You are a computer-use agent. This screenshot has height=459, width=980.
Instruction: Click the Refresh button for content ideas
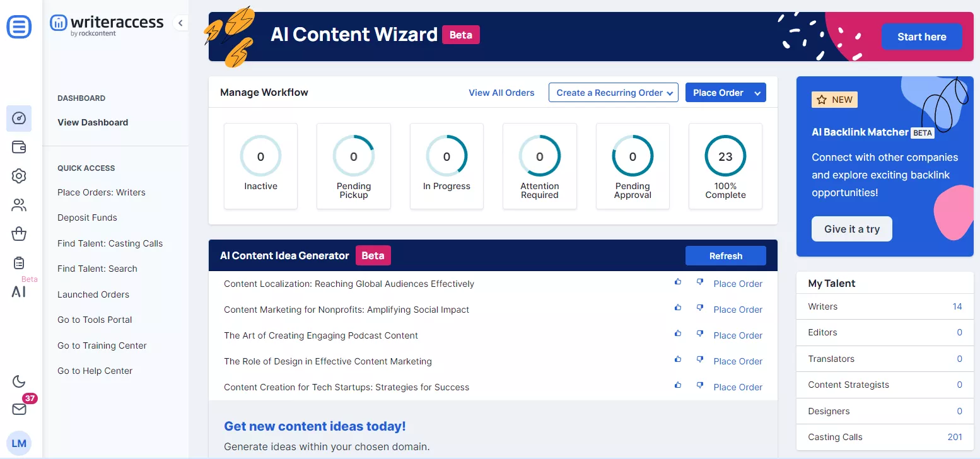coord(725,256)
